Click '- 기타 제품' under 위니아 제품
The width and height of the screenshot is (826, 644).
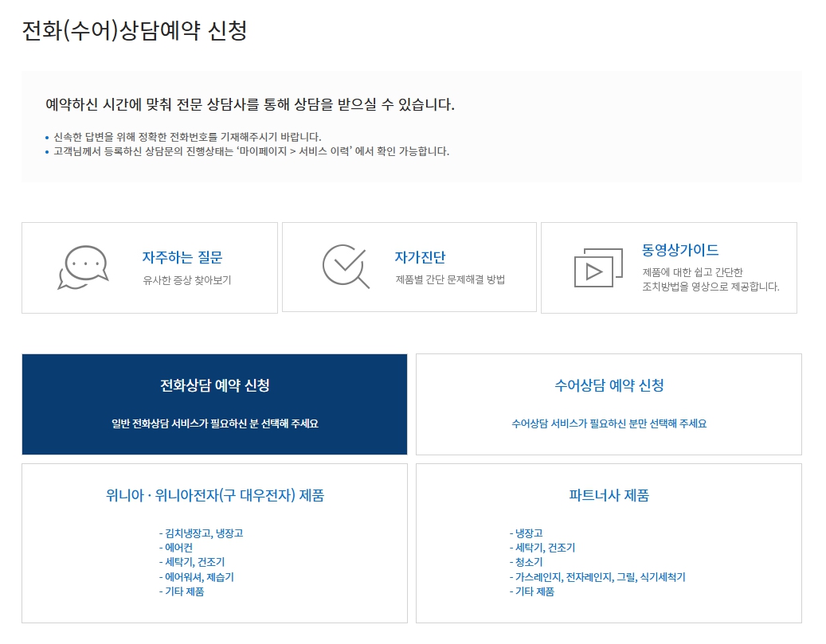182,591
